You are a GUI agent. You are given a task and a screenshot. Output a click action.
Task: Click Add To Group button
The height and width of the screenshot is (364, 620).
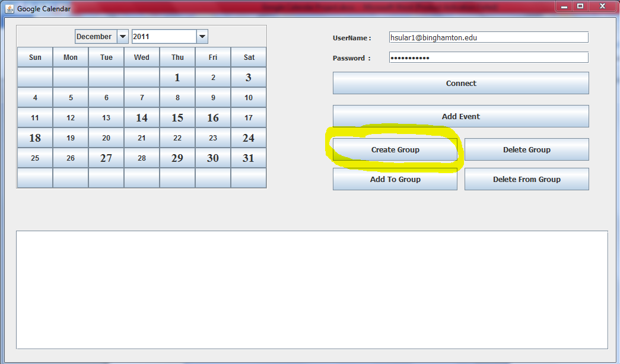[x=395, y=179]
